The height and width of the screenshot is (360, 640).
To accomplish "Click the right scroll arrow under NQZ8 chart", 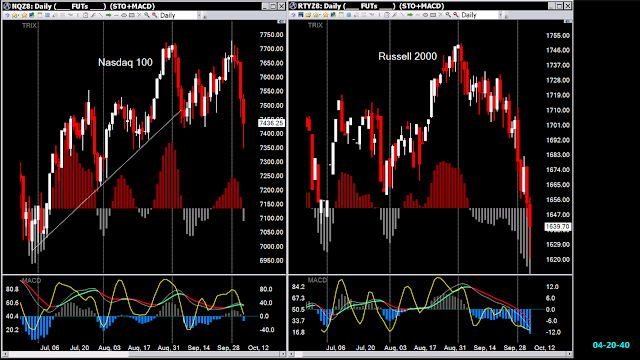I will [283, 354].
